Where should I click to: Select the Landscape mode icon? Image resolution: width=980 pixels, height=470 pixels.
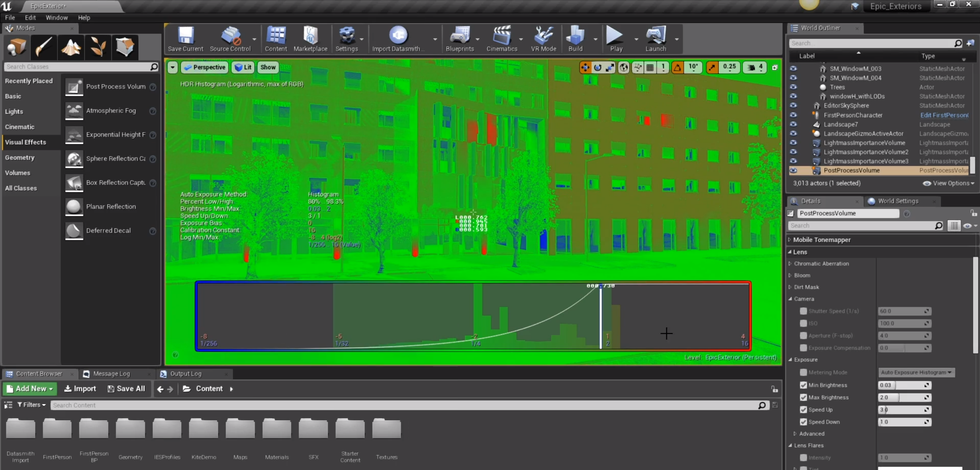point(71,47)
